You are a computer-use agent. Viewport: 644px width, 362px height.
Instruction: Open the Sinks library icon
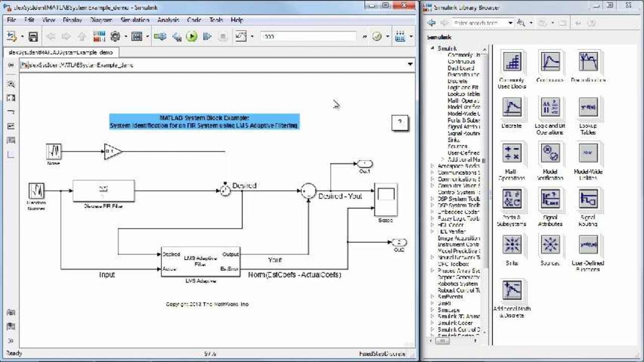point(512,245)
